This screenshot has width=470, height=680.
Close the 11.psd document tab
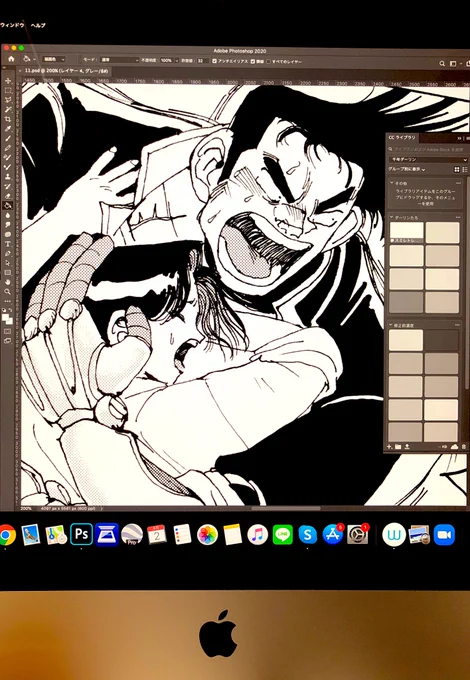[x=20, y=70]
